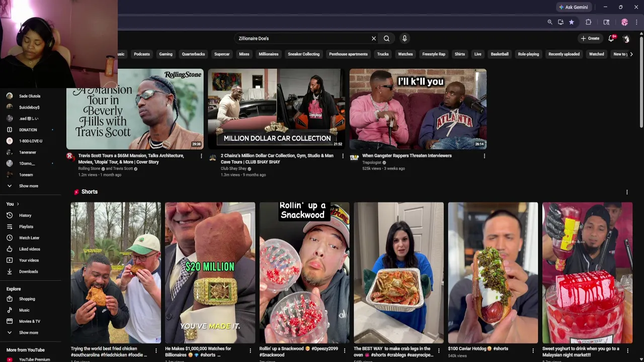Play Million Dollar Car Collection thumbnail

[277, 109]
